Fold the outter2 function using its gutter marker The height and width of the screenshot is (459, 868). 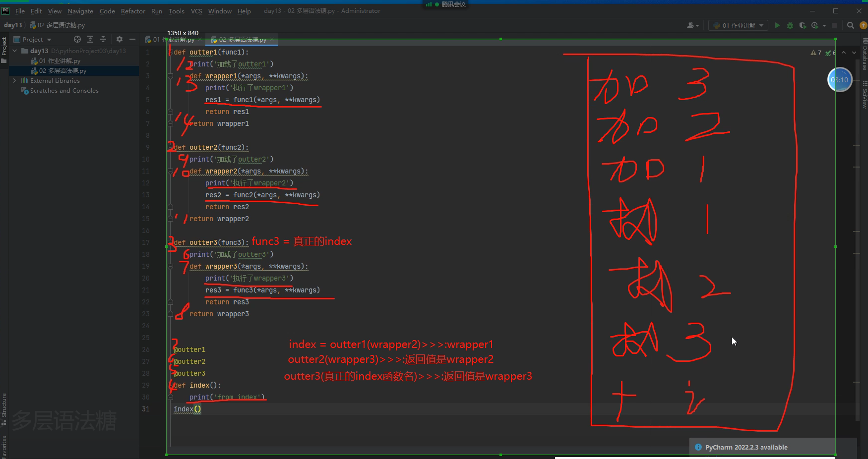(170, 147)
